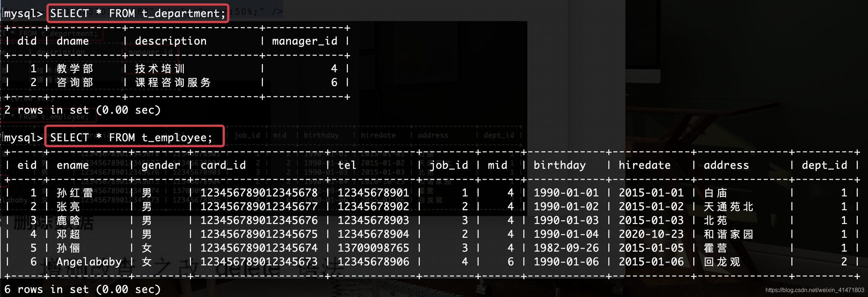The image size is (868, 297).
Task: Click the 'birthday' column header
Action: (560, 166)
